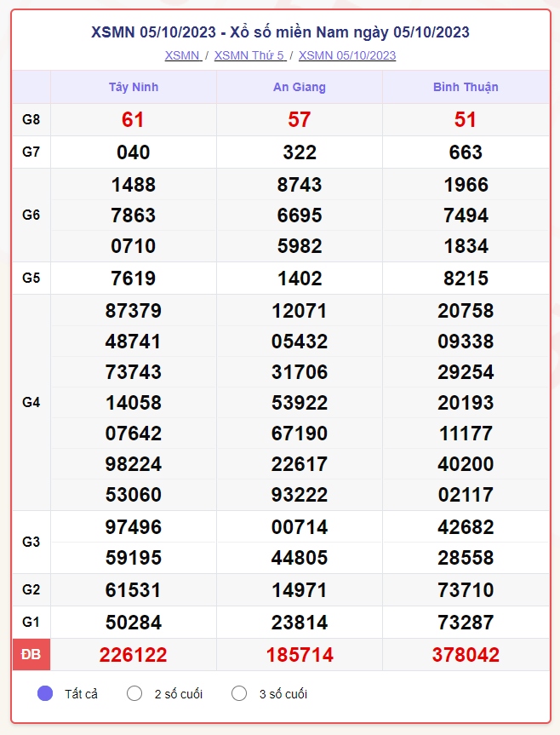Click the G3 number 44805
Viewport: 560px width, 735px height.
pos(300,558)
